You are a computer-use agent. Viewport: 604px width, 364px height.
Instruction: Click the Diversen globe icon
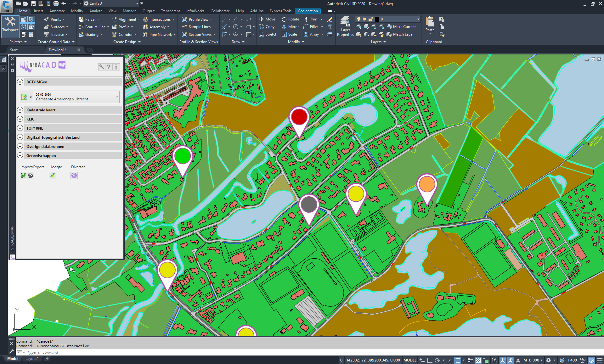tap(74, 176)
